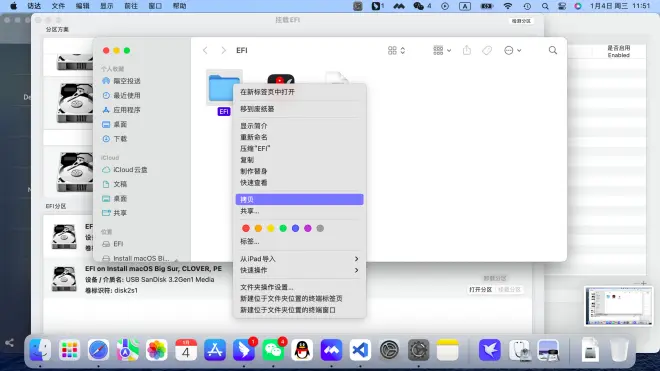Open Trash from the Dock

pos(619,350)
